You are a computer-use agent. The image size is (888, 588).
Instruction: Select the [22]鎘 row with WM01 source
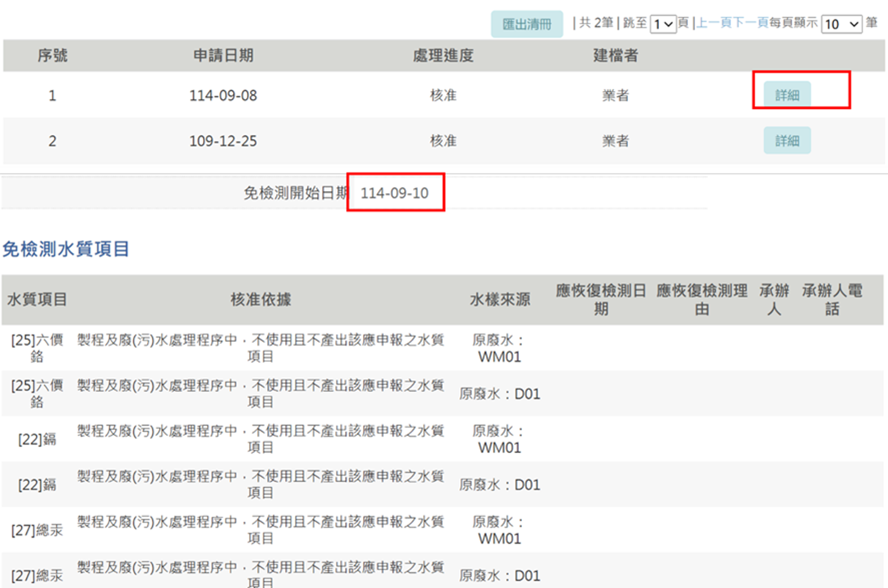(443, 439)
